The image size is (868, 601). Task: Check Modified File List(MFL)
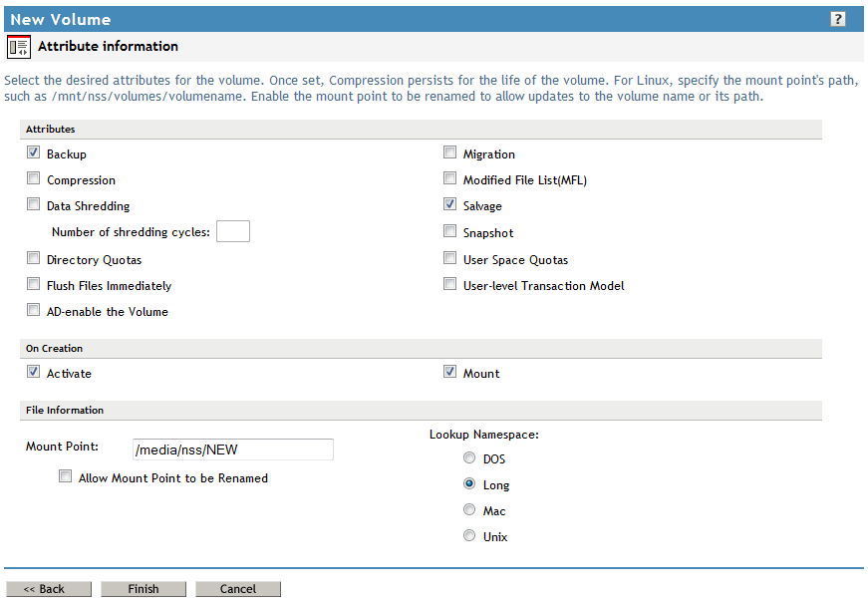coord(449,177)
